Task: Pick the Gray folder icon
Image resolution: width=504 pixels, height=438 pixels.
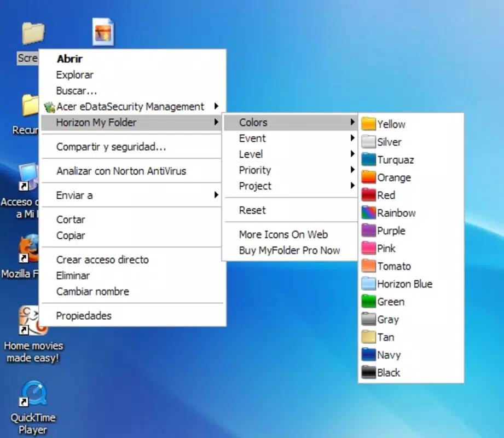Action: click(368, 319)
